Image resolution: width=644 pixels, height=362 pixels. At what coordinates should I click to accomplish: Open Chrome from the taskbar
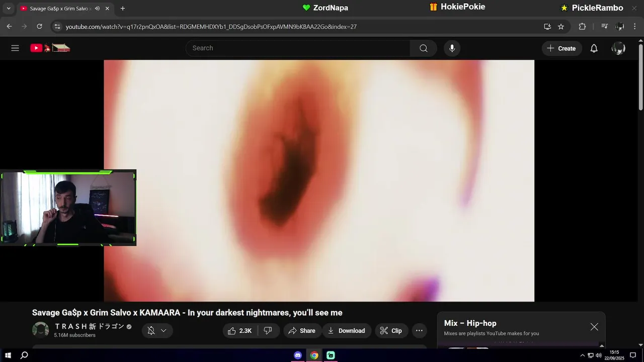point(314,355)
